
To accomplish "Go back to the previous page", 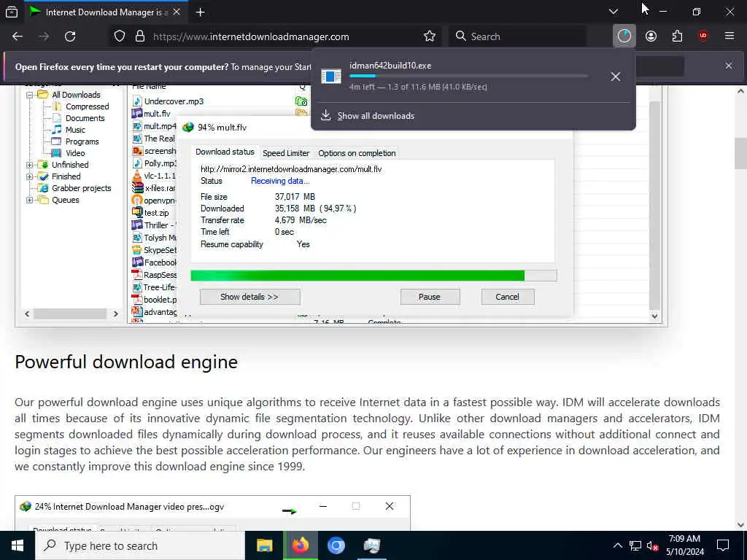I will pyautogui.click(x=18, y=36).
